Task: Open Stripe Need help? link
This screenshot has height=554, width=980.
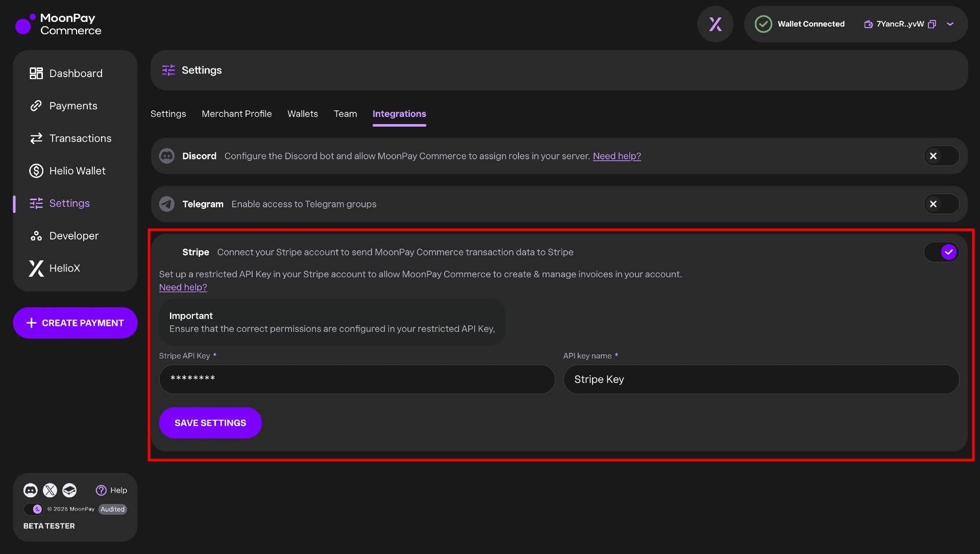Action: tap(183, 287)
